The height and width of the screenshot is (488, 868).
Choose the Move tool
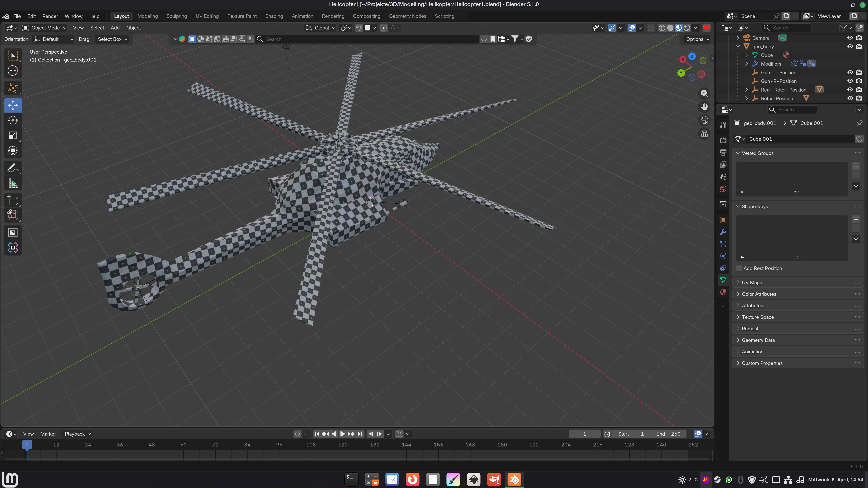point(13,105)
